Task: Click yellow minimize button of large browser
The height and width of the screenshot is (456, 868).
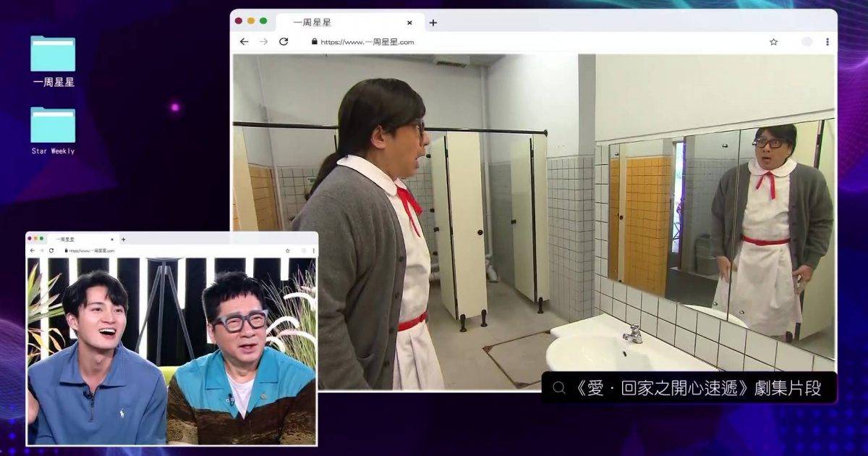Action: click(x=251, y=21)
